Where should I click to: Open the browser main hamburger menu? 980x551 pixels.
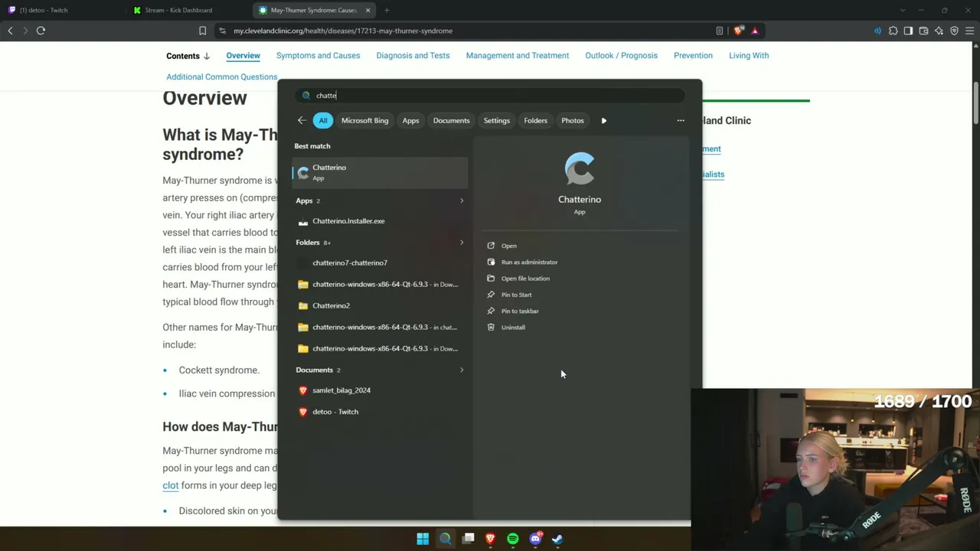[x=969, y=31]
